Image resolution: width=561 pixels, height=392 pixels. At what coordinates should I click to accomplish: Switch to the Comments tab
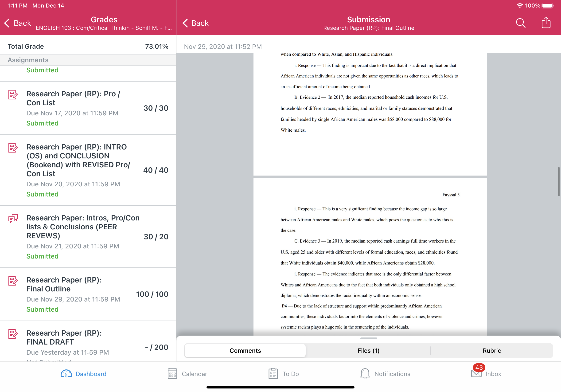245,351
